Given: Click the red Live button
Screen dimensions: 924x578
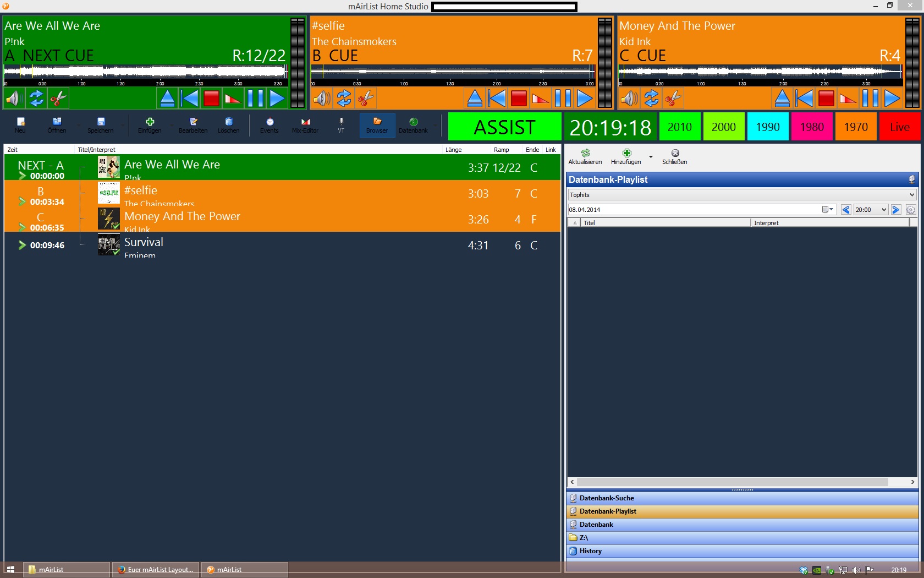Looking at the screenshot, I should pyautogui.click(x=900, y=127).
